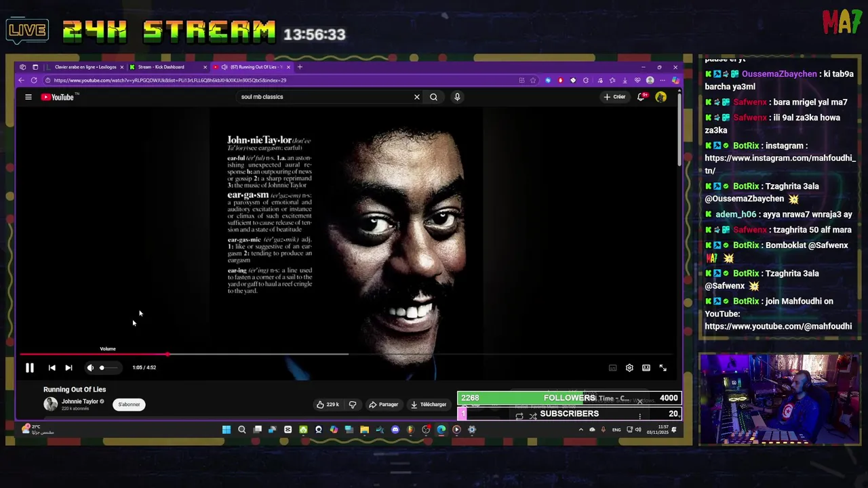Open a new browser tab
Image resolution: width=868 pixels, height=488 pixels.
[300, 67]
